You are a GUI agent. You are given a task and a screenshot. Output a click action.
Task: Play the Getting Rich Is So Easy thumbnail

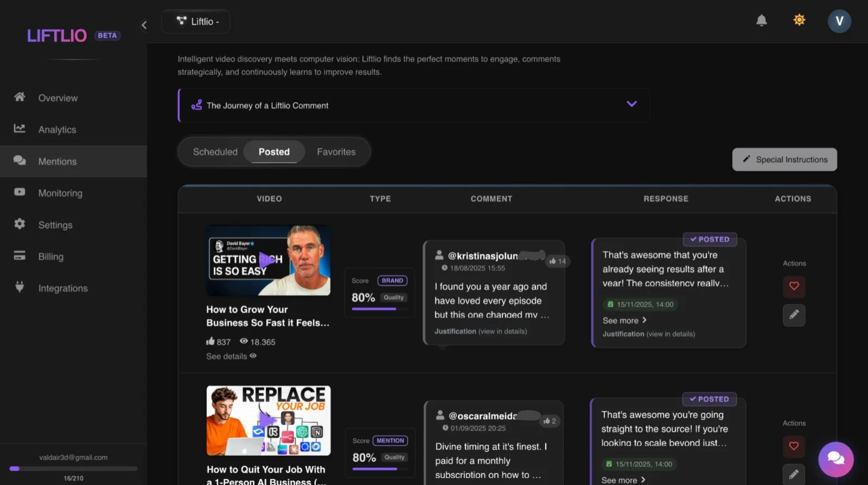(268, 260)
